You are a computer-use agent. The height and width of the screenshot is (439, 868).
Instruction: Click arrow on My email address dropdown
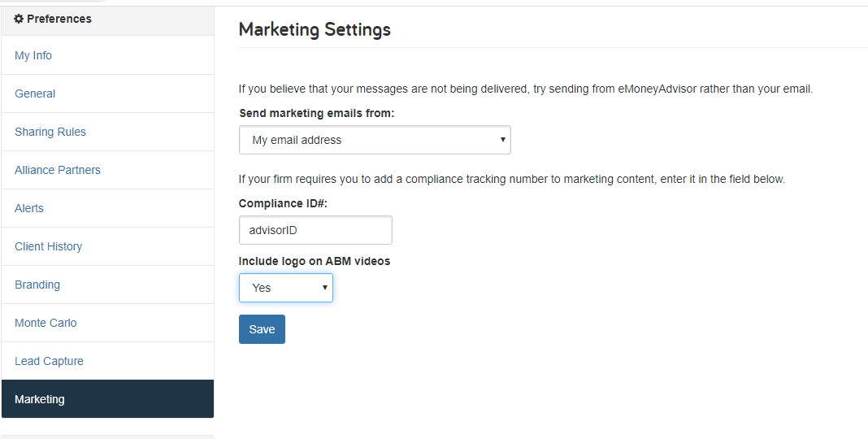[502, 140]
